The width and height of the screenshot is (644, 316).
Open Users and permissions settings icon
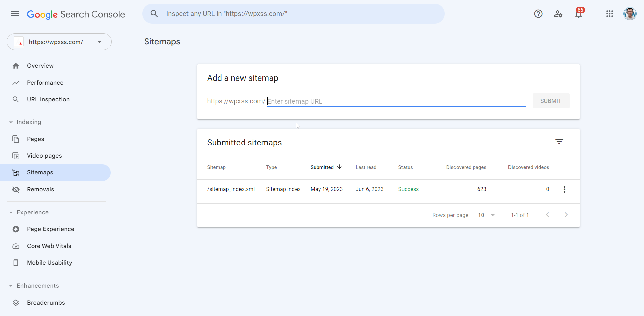tap(558, 14)
